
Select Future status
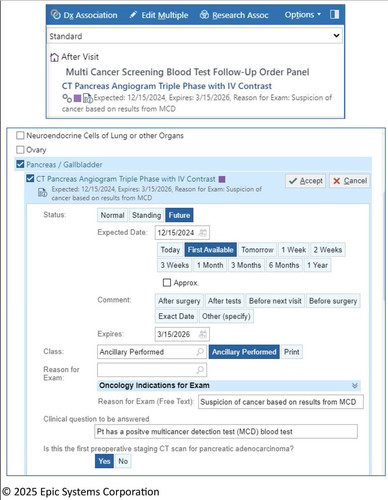tap(179, 215)
